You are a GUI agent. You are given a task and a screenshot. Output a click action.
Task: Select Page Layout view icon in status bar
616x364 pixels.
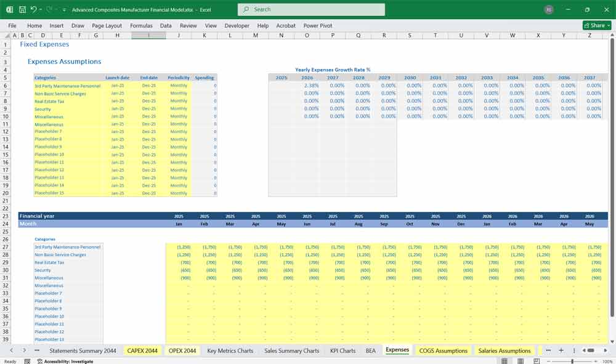tap(520, 360)
